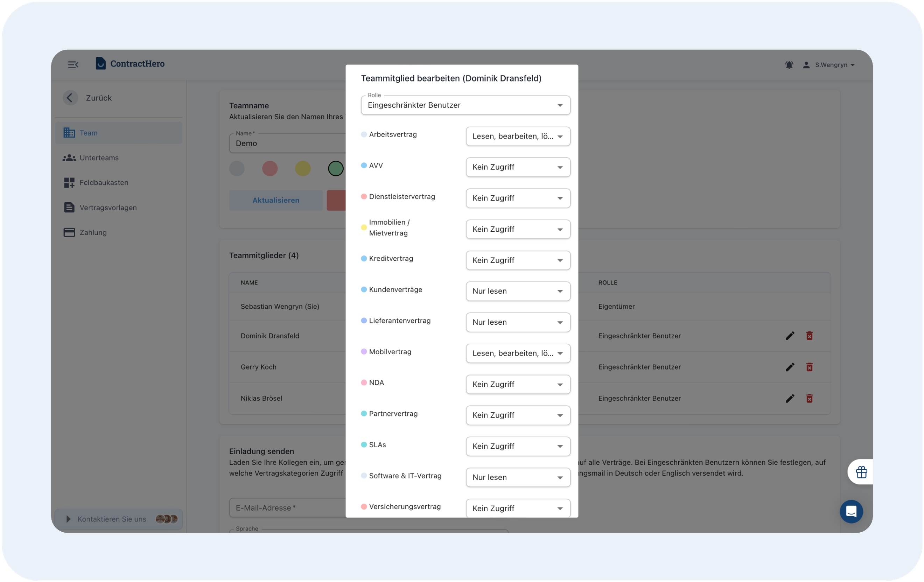Select the red team color swatch
Viewport: 924px width, 582px height.
pyautogui.click(x=270, y=168)
